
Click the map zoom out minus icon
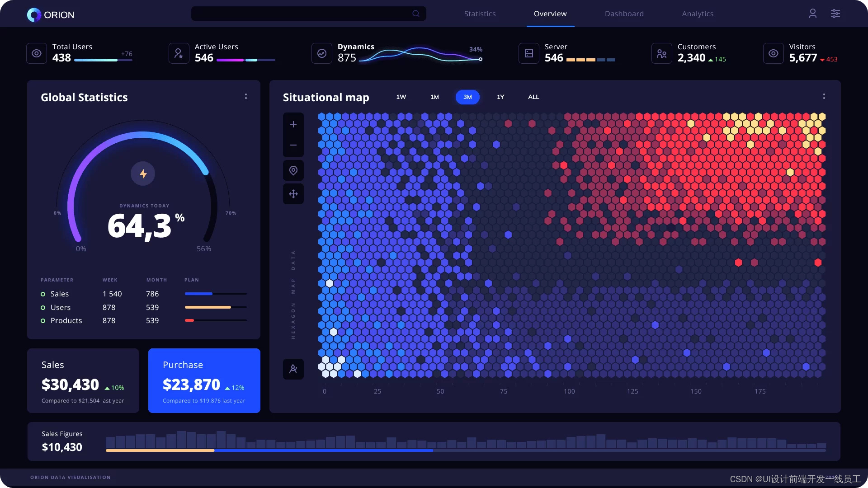pos(293,145)
